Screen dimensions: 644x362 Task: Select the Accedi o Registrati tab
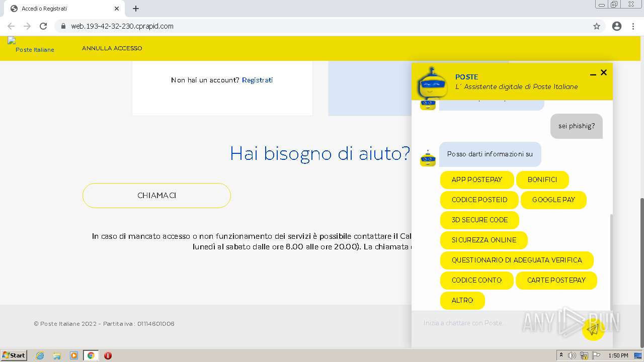pyautogui.click(x=65, y=9)
